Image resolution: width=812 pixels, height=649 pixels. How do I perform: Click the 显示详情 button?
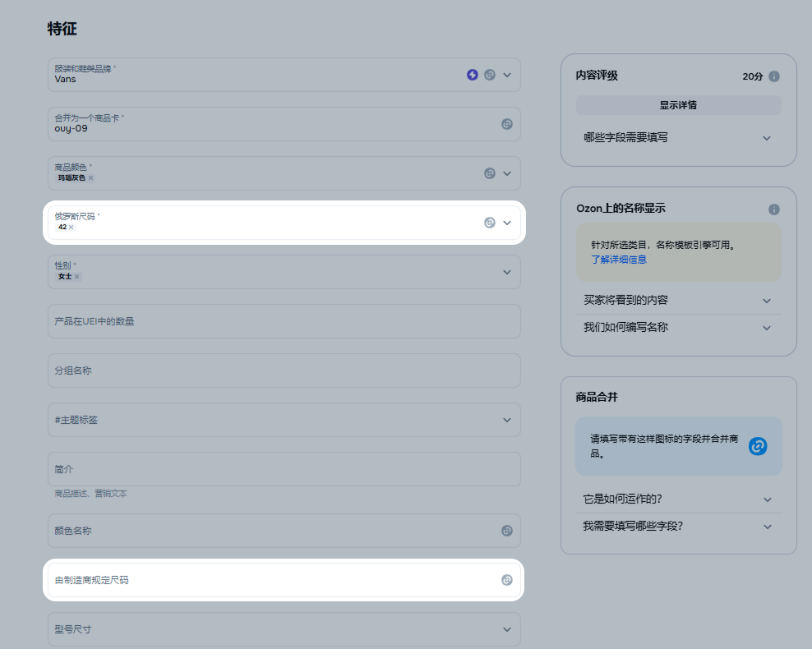[x=678, y=105]
